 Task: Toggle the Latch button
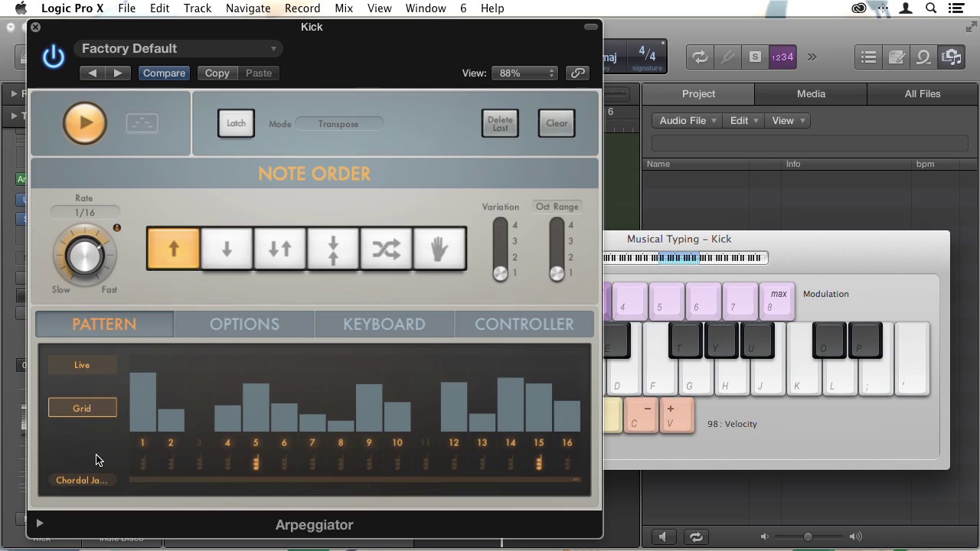(x=236, y=123)
